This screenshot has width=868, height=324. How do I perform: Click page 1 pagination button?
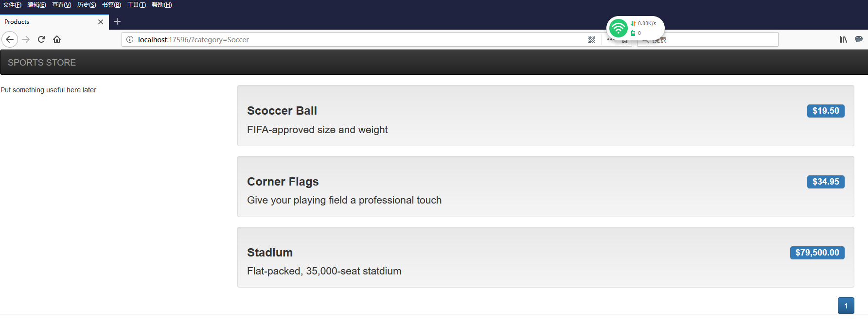pos(846,306)
